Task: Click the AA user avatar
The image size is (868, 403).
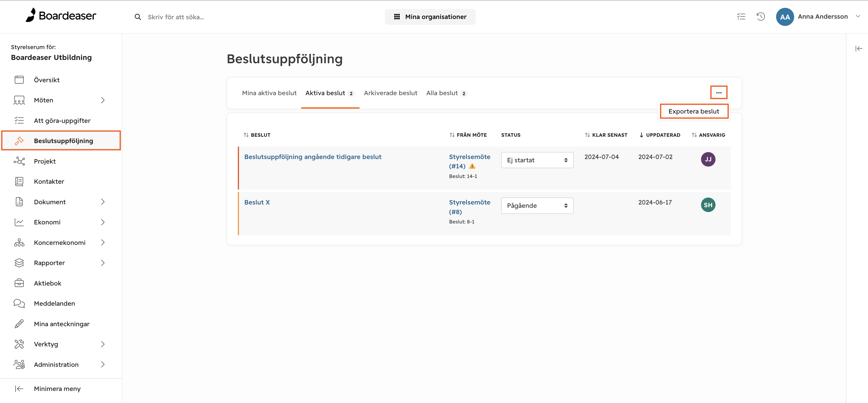Action: point(785,17)
